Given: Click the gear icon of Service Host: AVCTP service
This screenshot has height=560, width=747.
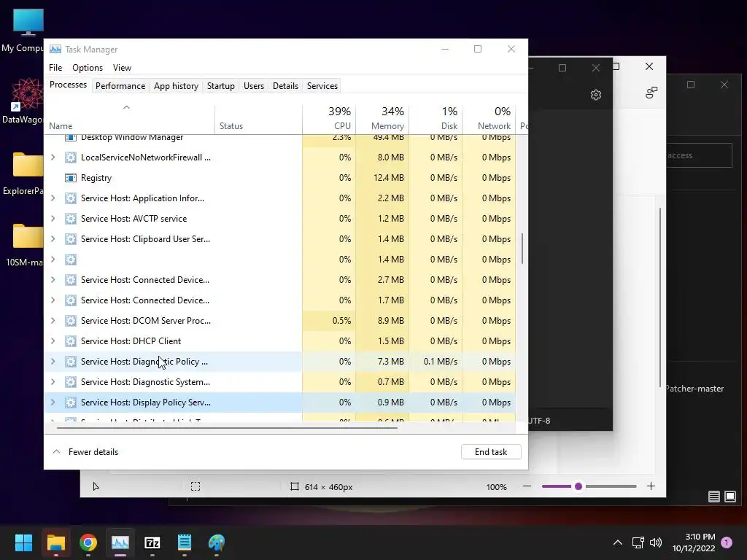Looking at the screenshot, I should [x=71, y=219].
